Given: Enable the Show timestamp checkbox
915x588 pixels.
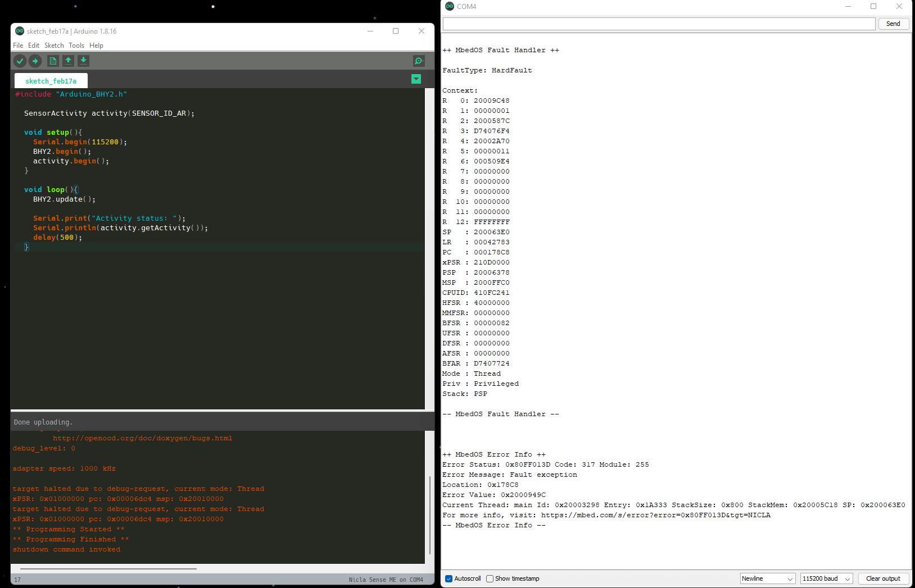Looking at the screenshot, I should coord(490,578).
